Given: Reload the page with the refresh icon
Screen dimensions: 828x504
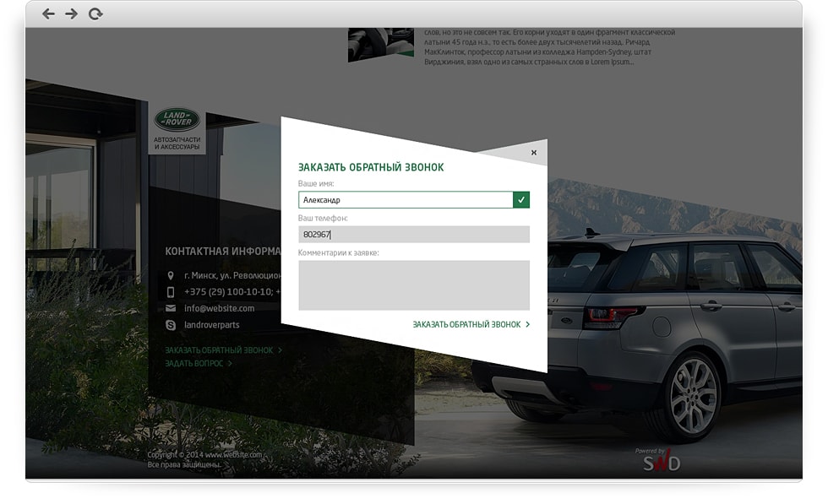Looking at the screenshot, I should (x=95, y=14).
